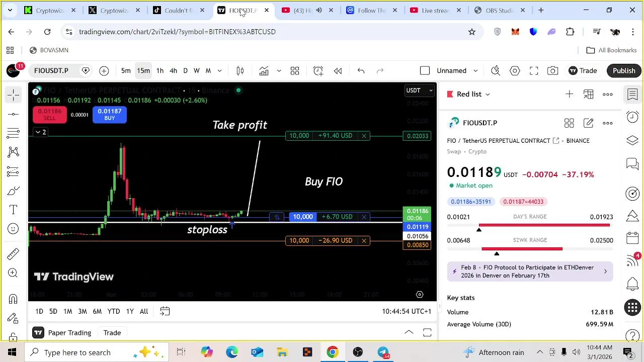Toggle magnet mode for drawings
Image resolution: width=644 pixels, height=362 pixels.
(13, 299)
